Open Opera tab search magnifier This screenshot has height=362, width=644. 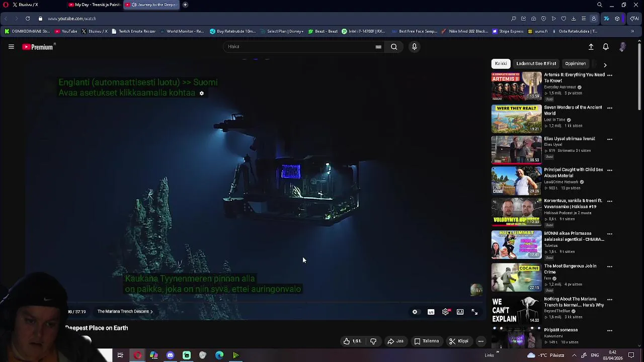click(600, 5)
